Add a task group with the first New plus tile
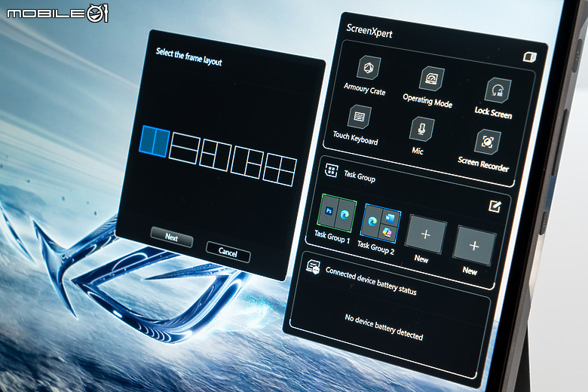The height and width of the screenshot is (392, 588). pyautogui.click(x=425, y=234)
